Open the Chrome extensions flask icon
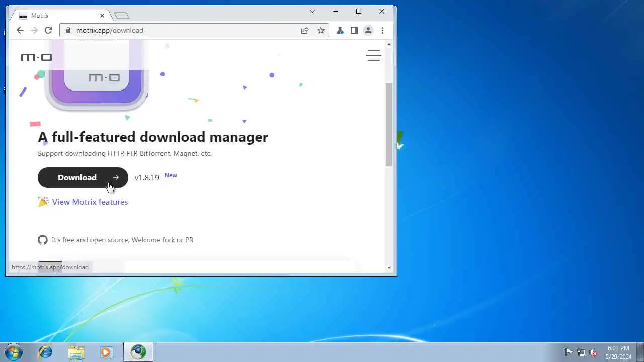The width and height of the screenshot is (644, 362). point(340,30)
